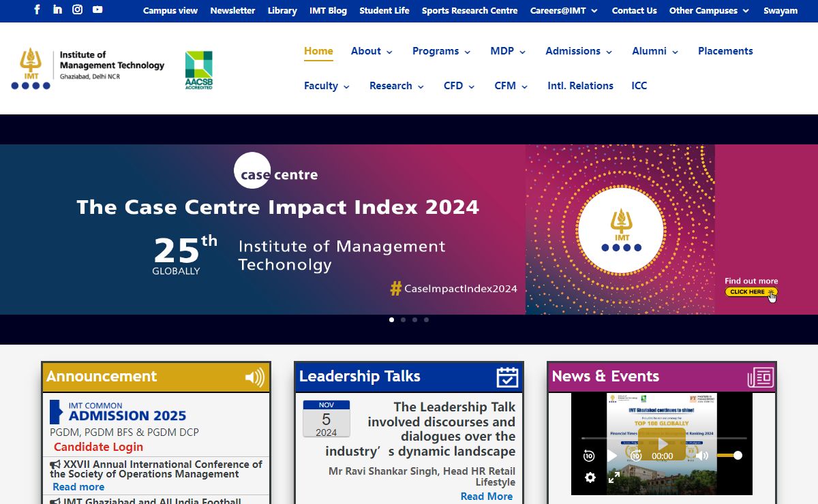Click the #CaseImpactIndex2024 hashtag text
Screen dimensions: 818x504
453,288
